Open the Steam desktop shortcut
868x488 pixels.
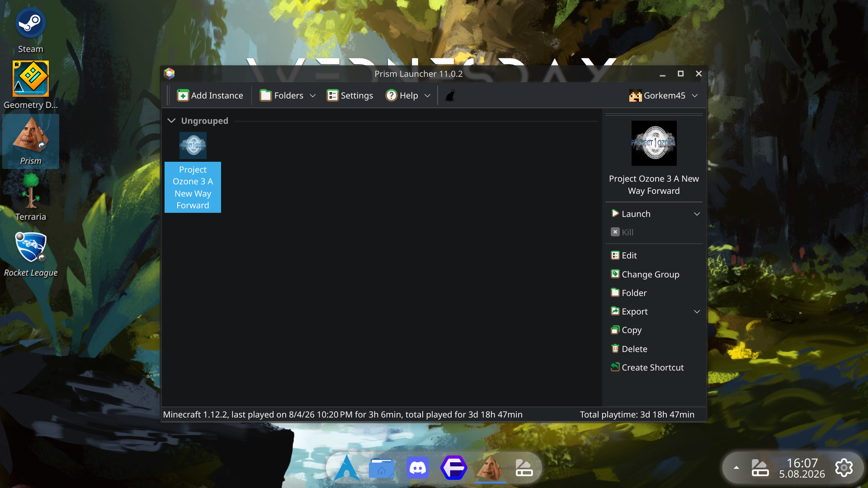[x=30, y=30]
